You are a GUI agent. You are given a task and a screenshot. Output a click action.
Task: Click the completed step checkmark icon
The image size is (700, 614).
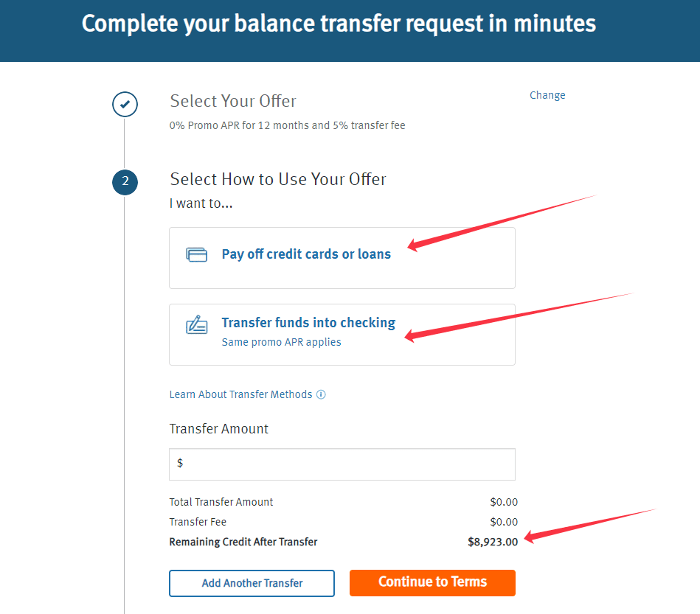pyautogui.click(x=125, y=105)
